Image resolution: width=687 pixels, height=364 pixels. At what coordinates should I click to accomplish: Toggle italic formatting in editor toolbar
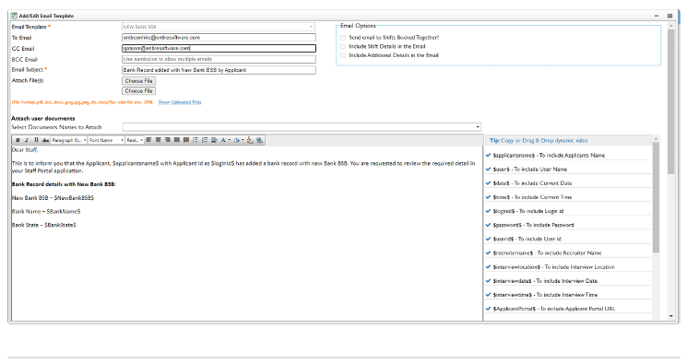pyautogui.click(x=27, y=140)
